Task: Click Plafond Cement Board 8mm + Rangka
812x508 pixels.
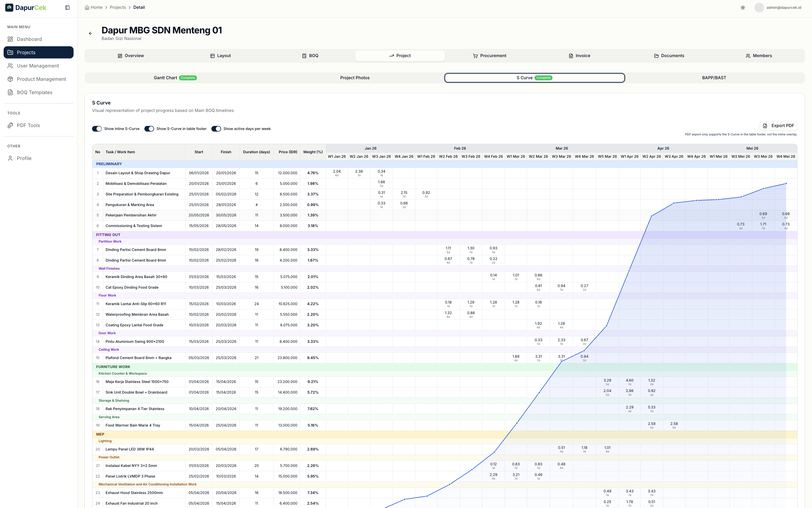Action: coord(138,358)
